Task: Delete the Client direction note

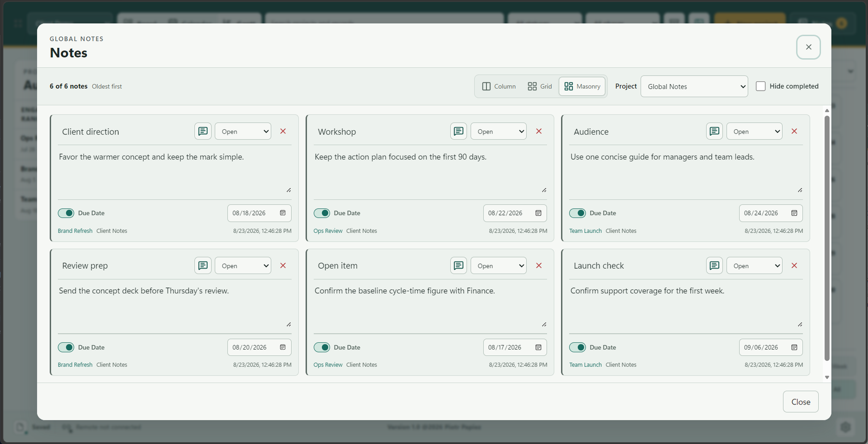Action: tap(283, 131)
